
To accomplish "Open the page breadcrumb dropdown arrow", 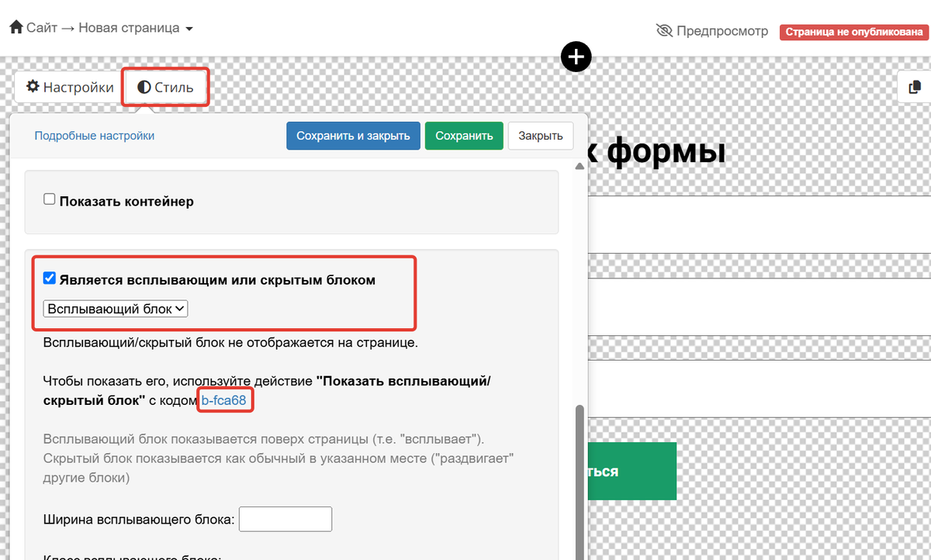I will pyautogui.click(x=189, y=29).
